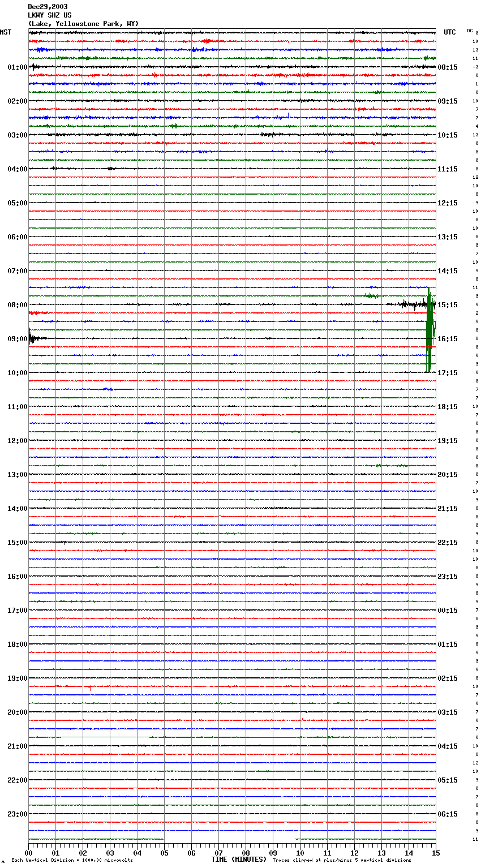Select the 07:00 MST time label

coord(18,271)
